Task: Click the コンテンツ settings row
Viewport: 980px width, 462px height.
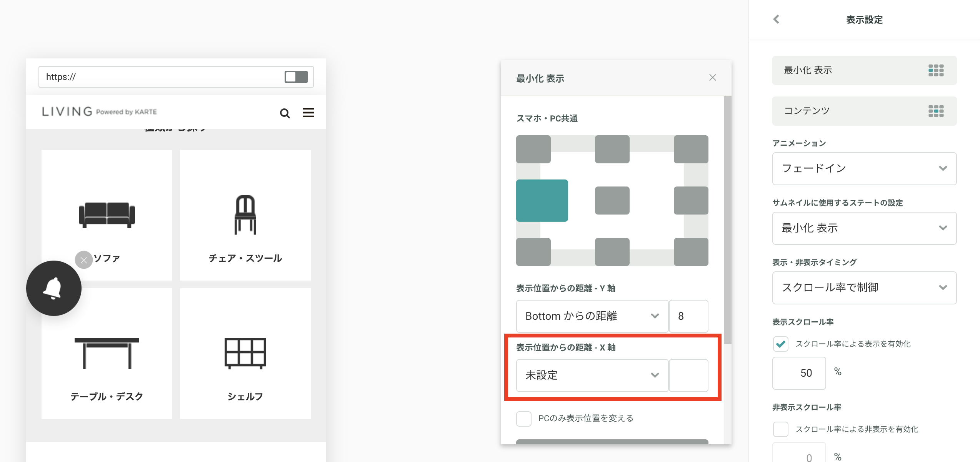Action: [864, 111]
